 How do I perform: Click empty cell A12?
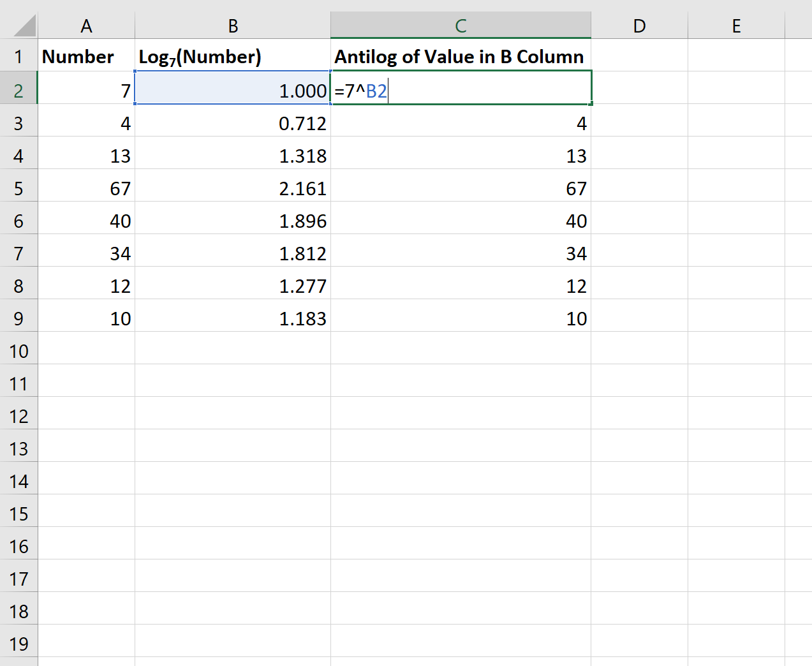pos(86,415)
